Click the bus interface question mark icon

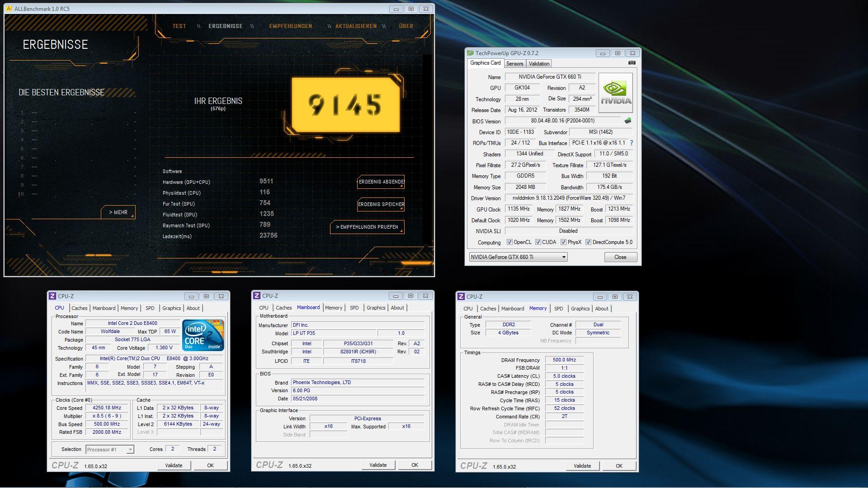[x=632, y=143]
